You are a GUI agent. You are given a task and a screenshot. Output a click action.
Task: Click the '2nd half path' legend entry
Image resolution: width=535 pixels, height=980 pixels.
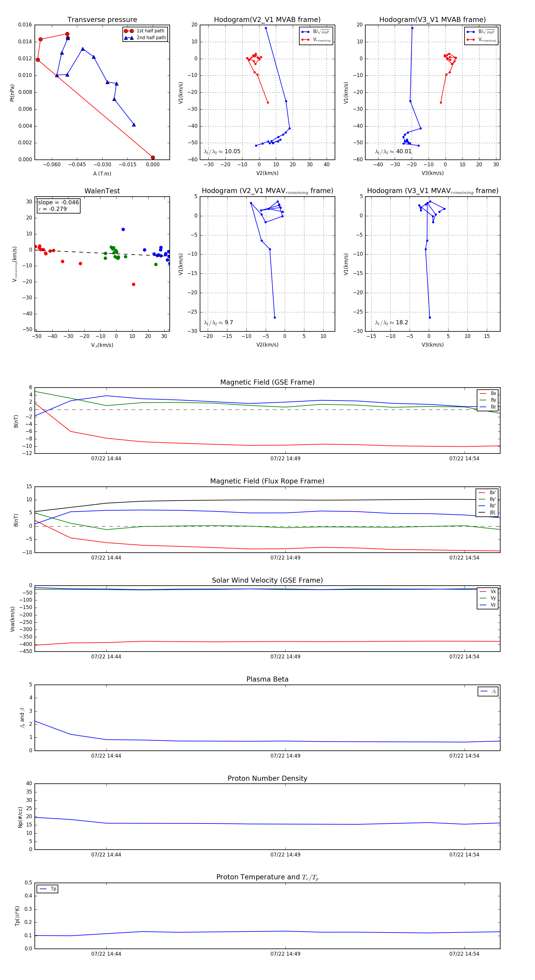(x=145, y=38)
